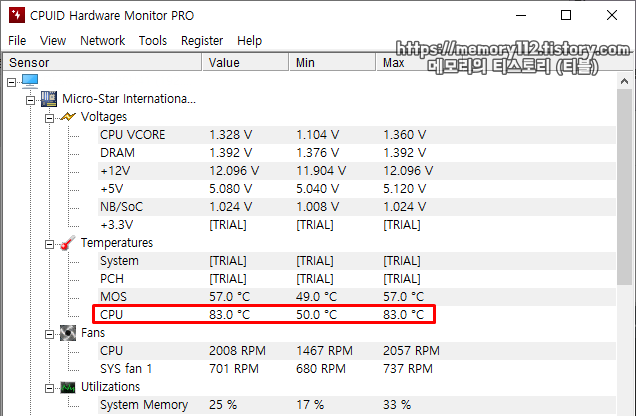This screenshot has height=416, width=636.
Task: Select the PCH temperature row
Action: pyautogui.click(x=357, y=279)
